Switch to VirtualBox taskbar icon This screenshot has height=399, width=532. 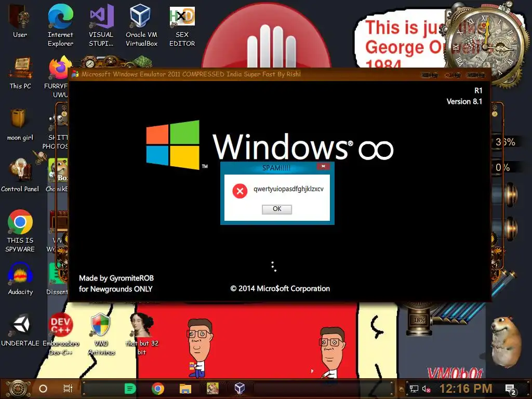tap(240, 389)
